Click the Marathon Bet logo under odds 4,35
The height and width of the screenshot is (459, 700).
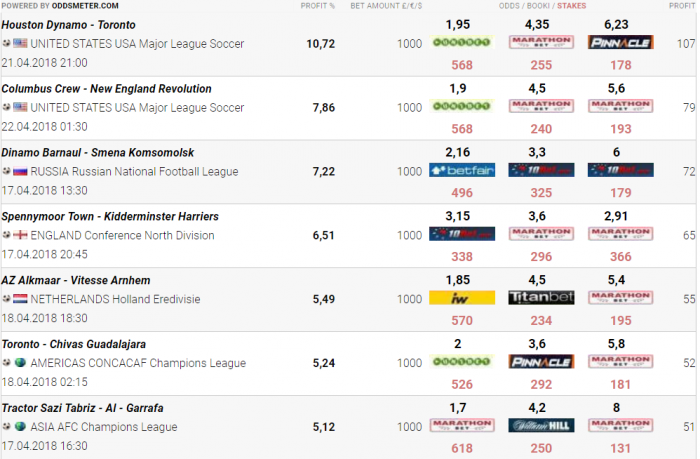[541, 42]
